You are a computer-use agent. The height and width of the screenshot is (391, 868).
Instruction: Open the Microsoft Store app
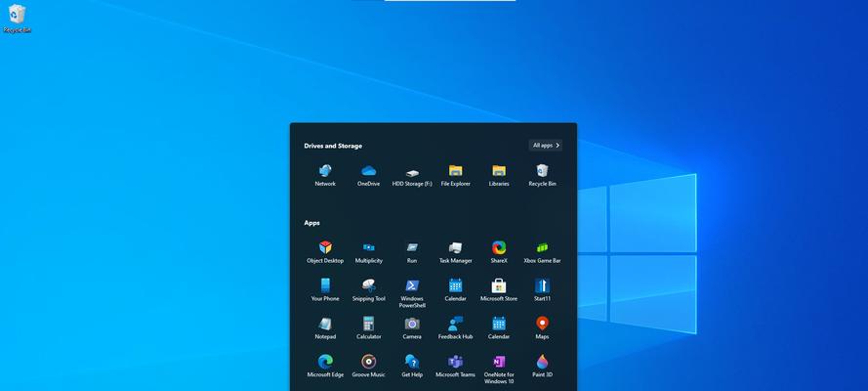click(499, 290)
